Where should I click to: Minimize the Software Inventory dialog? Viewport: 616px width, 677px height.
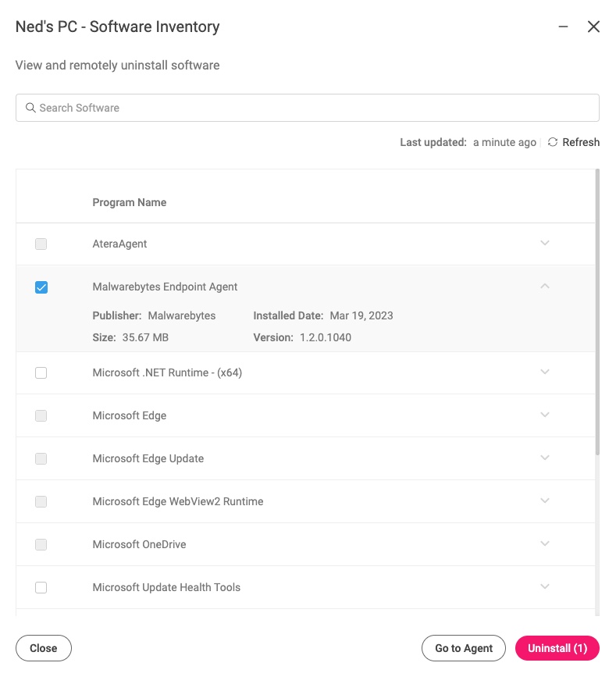pos(563,27)
